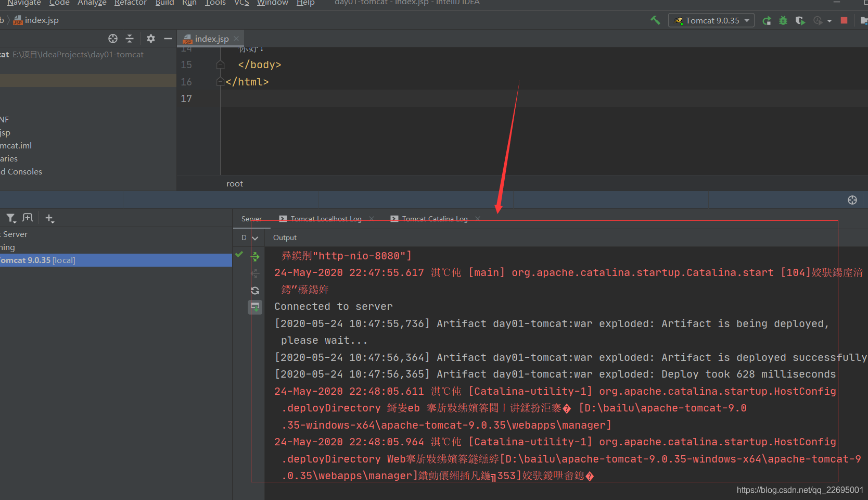Click the 'root' breadcrumb below the editor

click(x=235, y=184)
